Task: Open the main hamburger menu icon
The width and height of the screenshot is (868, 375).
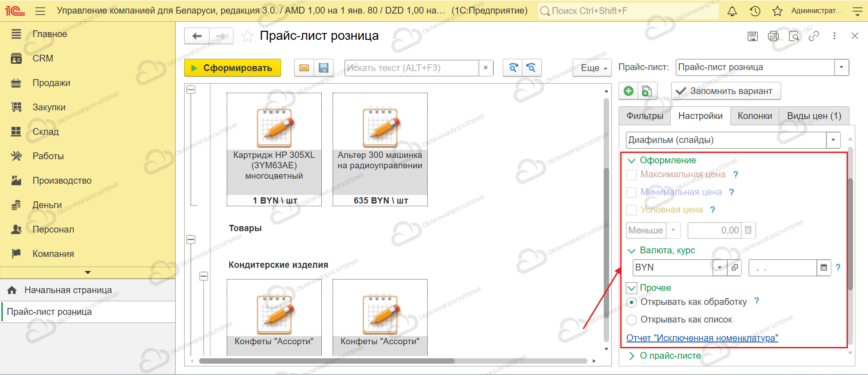Action: point(40,11)
